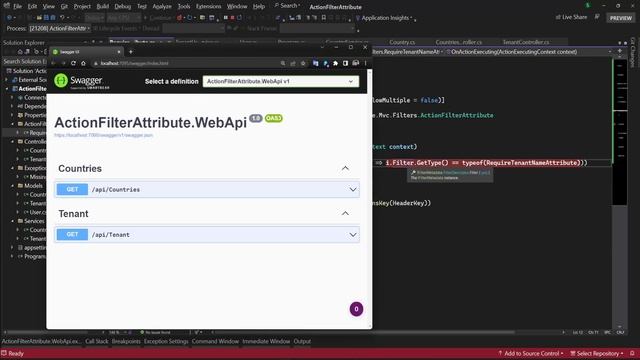Click the GET /api/Countries operation

(x=207, y=189)
